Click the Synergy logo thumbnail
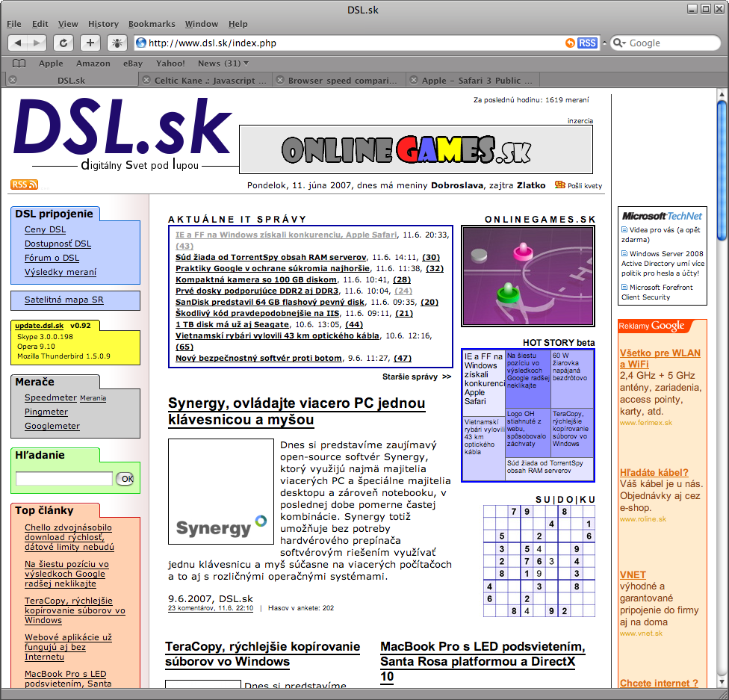The image size is (729, 700). click(221, 492)
